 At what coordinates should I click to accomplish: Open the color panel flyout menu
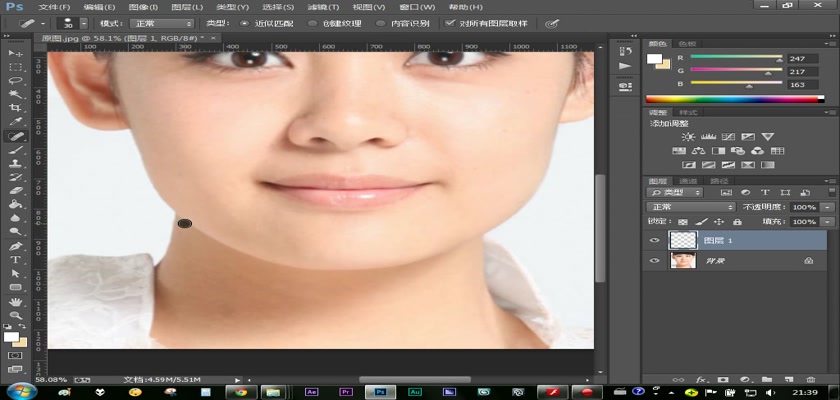tap(831, 43)
